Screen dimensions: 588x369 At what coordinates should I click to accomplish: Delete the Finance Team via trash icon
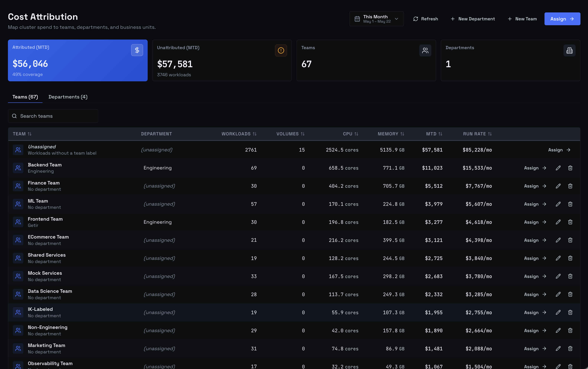click(570, 186)
